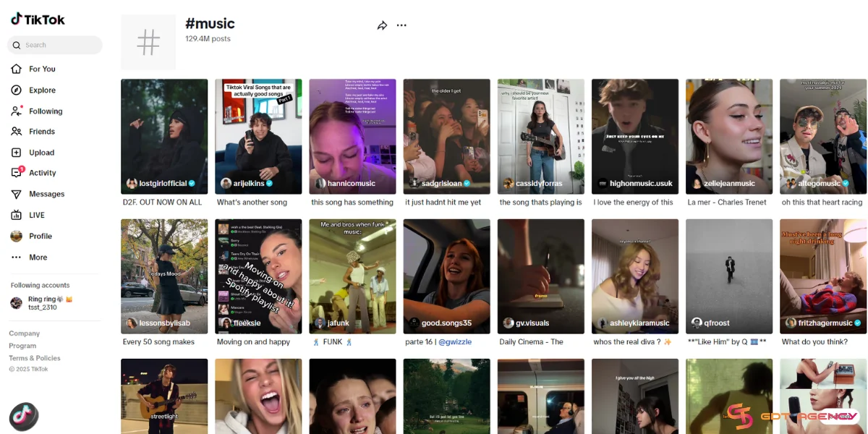The image size is (868, 434).
Task: Open the Following feed
Action: (45, 111)
